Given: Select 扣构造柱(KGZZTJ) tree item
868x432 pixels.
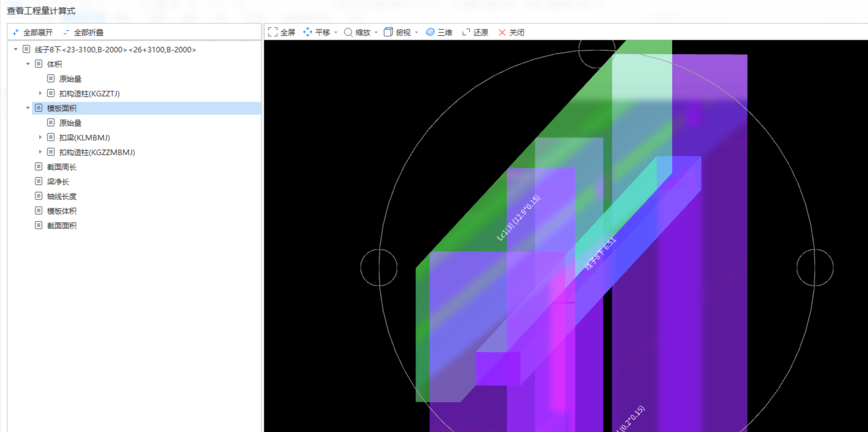Looking at the screenshot, I should [89, 93].
